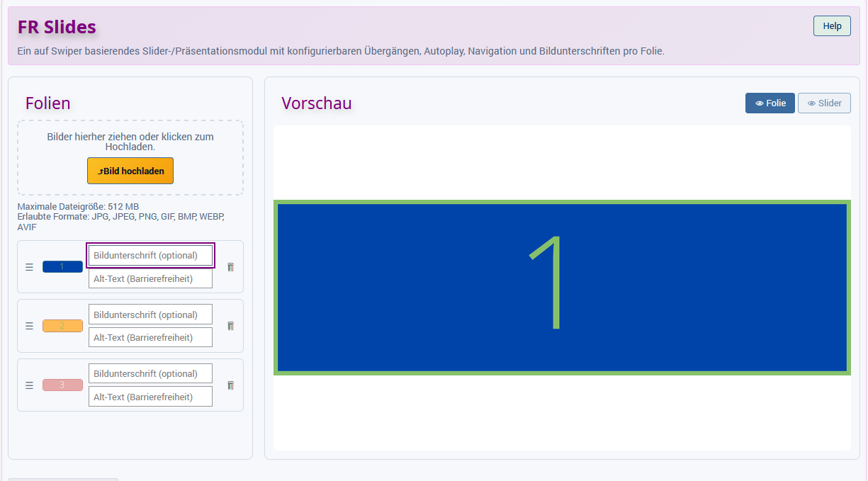The height and width of the screenshot is (481, 868).
Task: Focus slide 2 Bildunterschrift caption field
Action: pyautogui.click(x=150, y=315)
